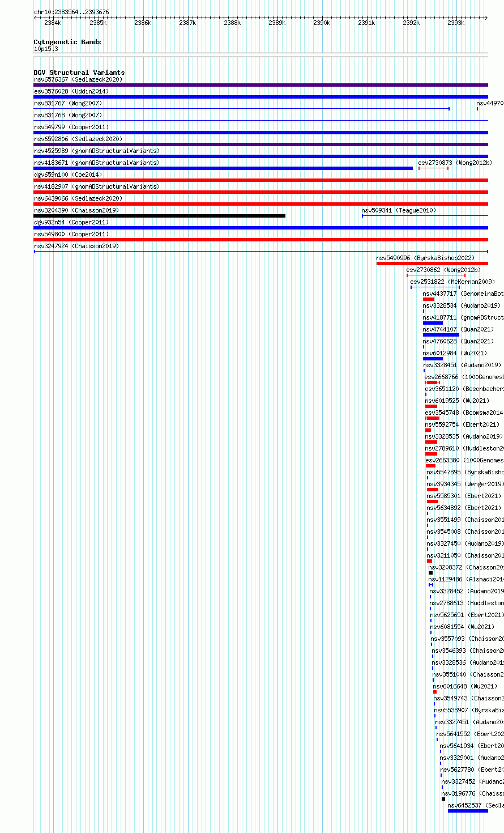This screenshot has width=504, height=833.
Task: Click the 2384k ruler position label
Action: point(53,23)
